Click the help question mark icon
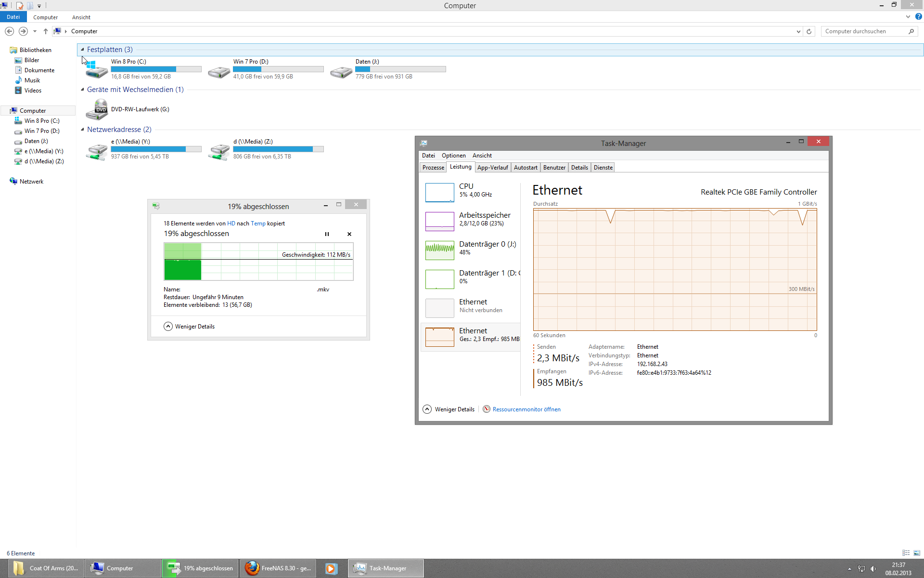Screen dimensions: 924x578 (x=918, y=17)
